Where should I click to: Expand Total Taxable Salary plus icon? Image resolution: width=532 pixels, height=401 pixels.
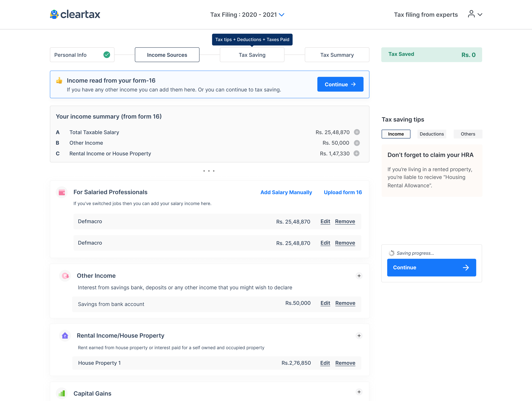tap(357, 132)
